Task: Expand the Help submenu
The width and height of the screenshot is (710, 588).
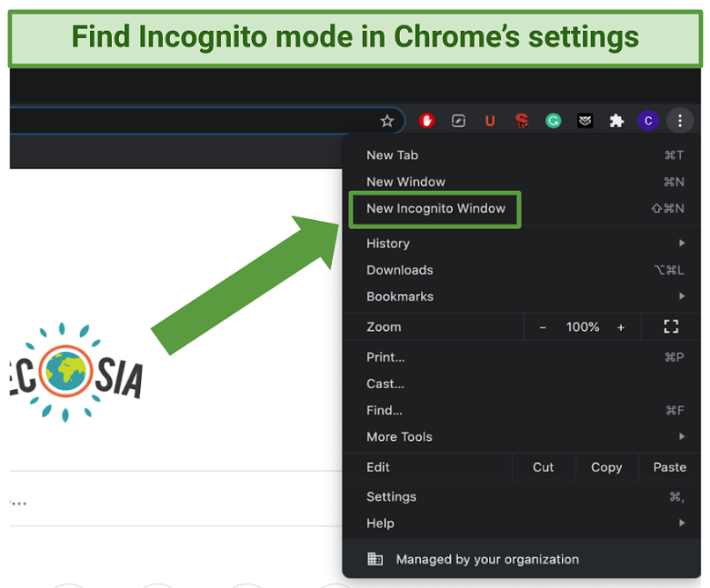Action: pyautogui.click(x=521, y=524)
